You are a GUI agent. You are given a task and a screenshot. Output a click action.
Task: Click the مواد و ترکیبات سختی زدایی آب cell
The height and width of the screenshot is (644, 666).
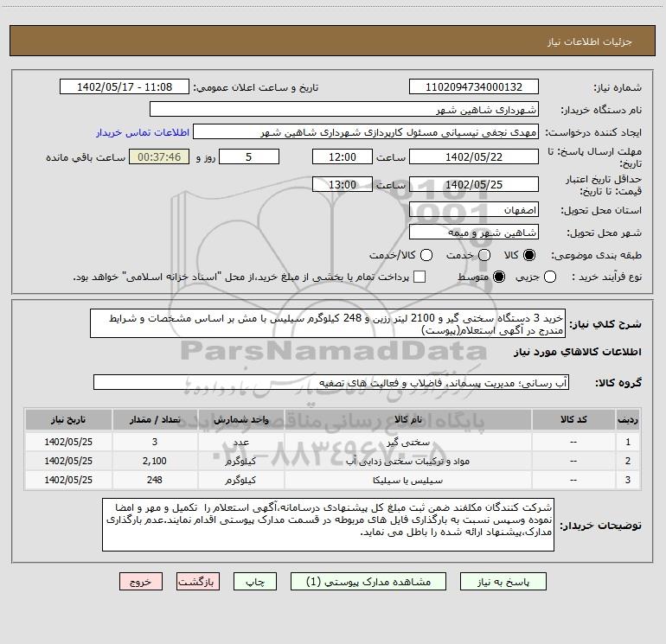407,461
